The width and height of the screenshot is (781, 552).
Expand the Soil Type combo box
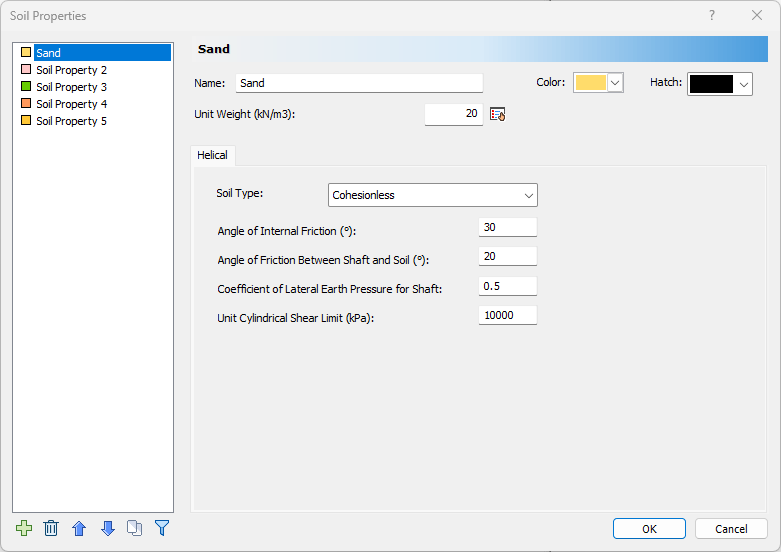pyautogui.click(x=433, y=195)
